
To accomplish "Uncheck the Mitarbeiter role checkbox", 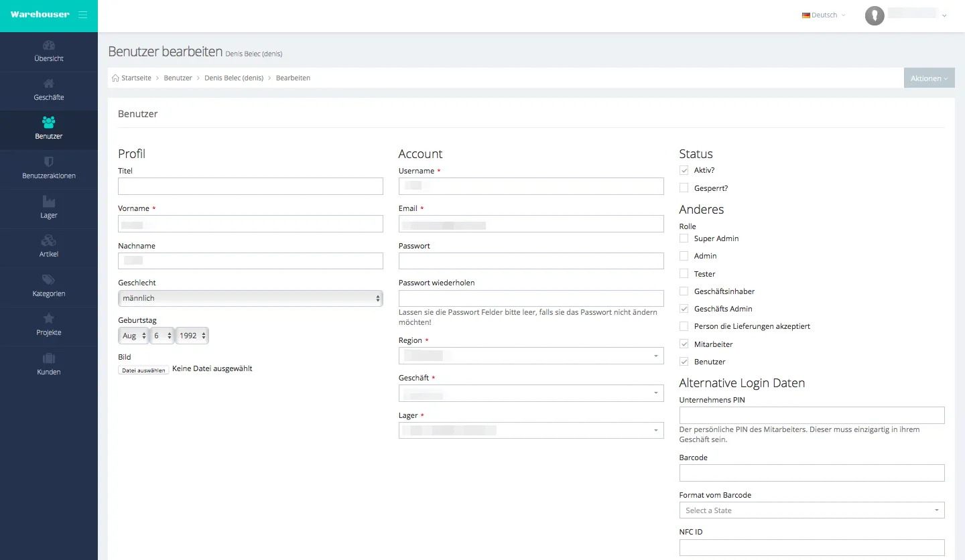I will click(x=684, y=344).
